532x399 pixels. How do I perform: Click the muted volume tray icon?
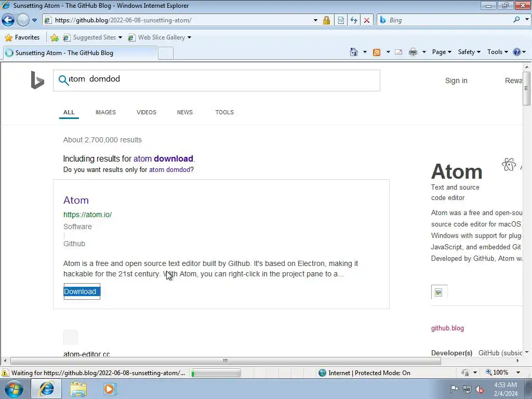(x=480, y=390)
